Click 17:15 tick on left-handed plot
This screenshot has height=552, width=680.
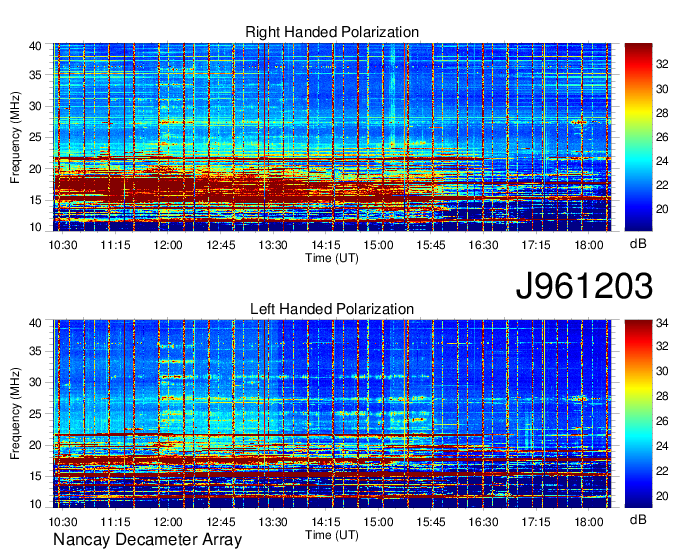coord(536,522)
